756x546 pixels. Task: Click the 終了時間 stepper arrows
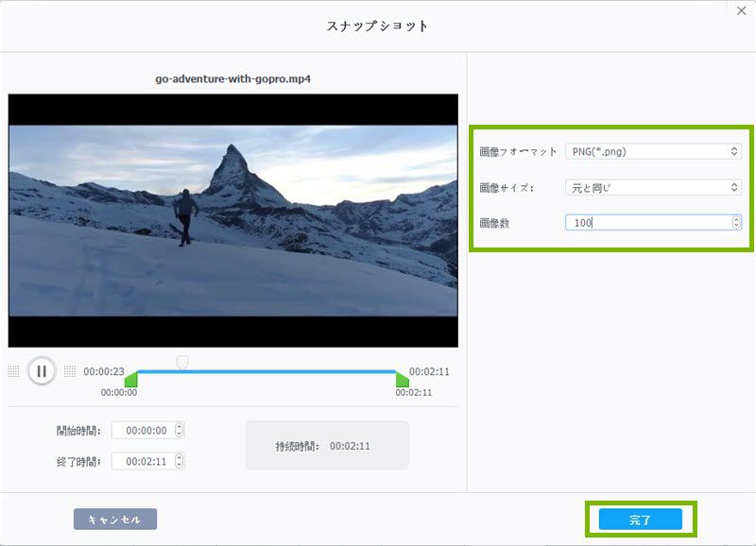point(180,461)
